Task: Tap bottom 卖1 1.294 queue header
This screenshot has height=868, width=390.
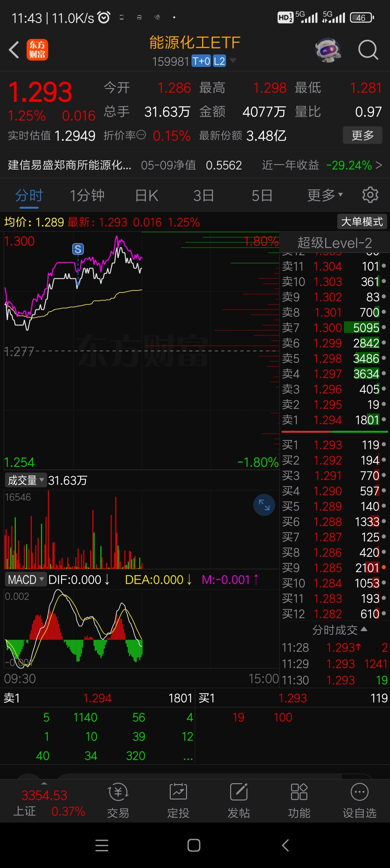Action: point(97,698)
